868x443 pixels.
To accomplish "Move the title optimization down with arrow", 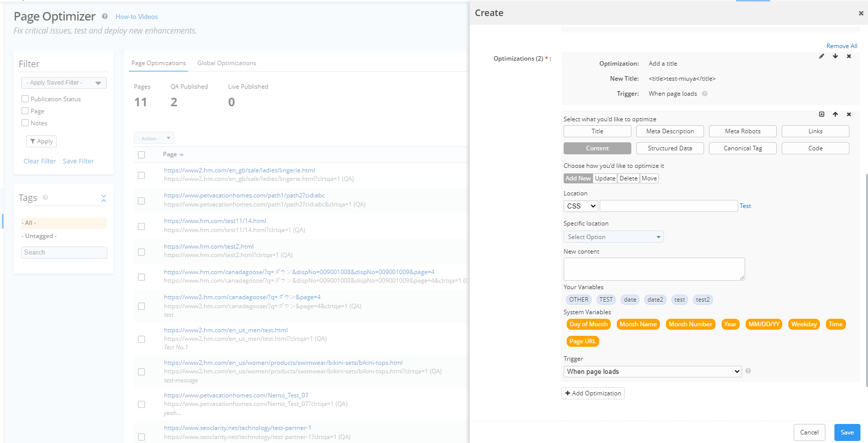I will 835,56.
